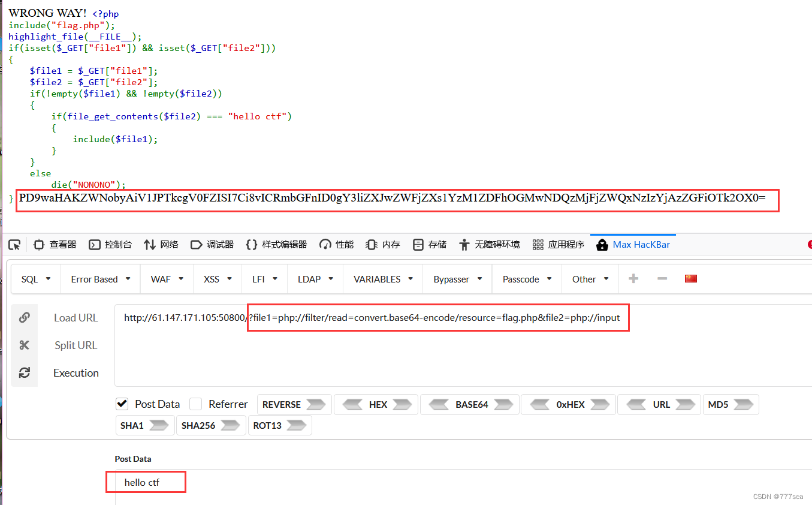
Task: Open the 样式编辑器 style editor tab
Action: [276, 245]
